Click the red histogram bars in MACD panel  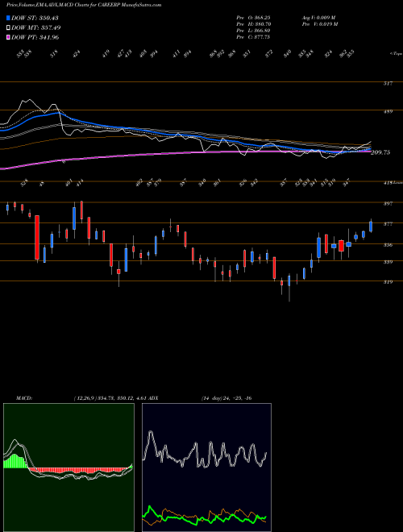click(78, 470)
